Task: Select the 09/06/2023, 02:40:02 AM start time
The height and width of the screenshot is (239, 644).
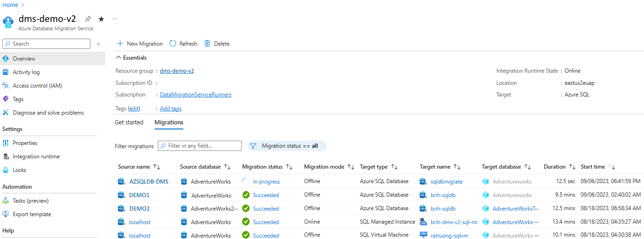Action: (x=610, y=195)
